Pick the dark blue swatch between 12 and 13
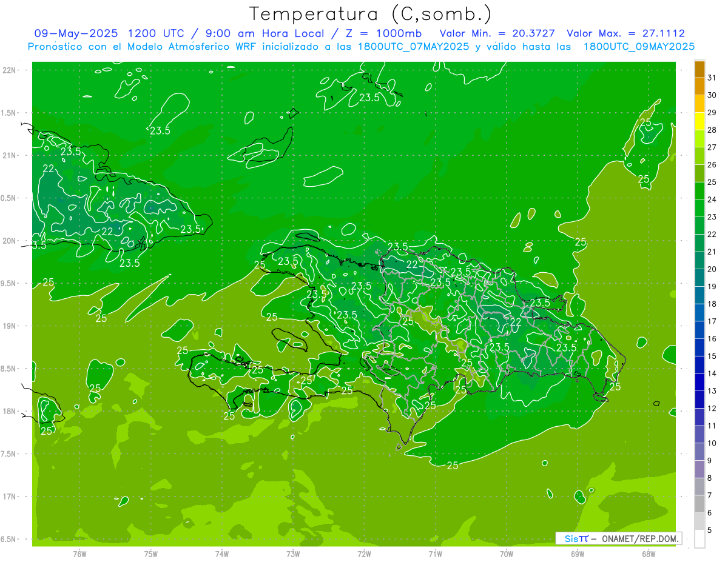The width and height of the screenshot is (728, 562). pyautogui.click(x=699, y=400)
